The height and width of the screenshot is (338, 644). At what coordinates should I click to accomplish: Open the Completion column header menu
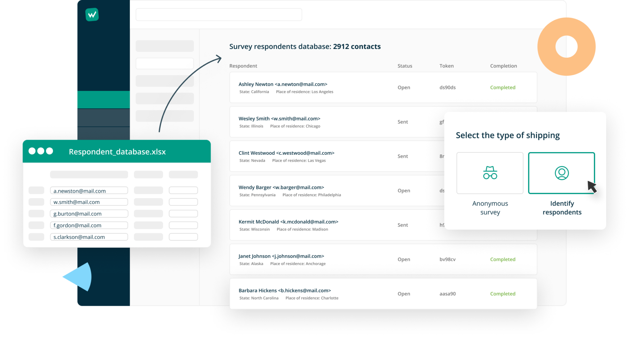point(503,66)
